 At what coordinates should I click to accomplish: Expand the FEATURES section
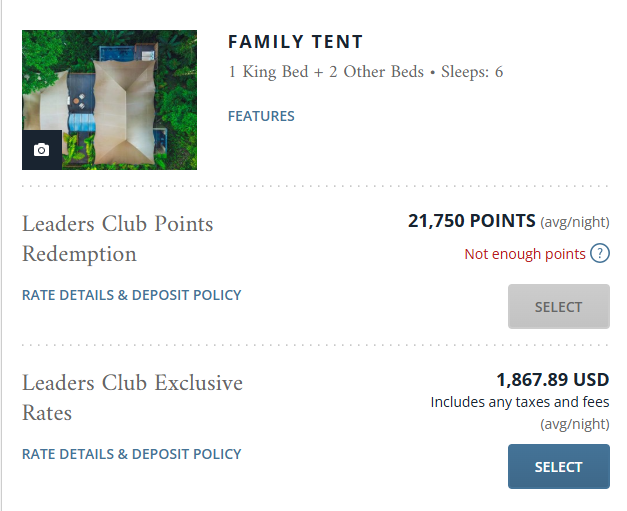click(x=261, y=116)
